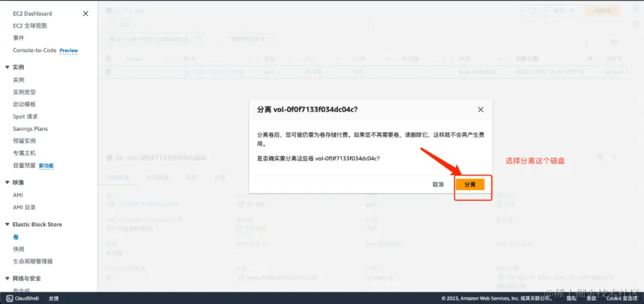Close the 分离 volume dialog
644x304 pixels.
click(x=481, y=109)
